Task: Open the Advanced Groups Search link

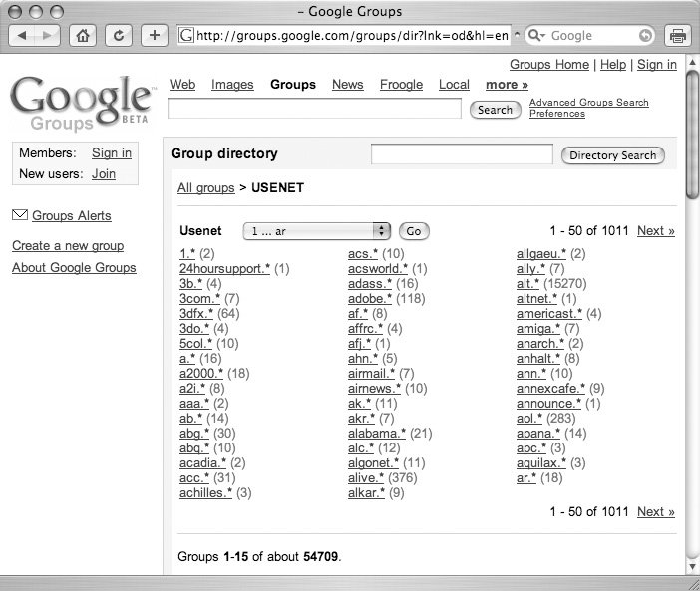Action: (588, 103)
